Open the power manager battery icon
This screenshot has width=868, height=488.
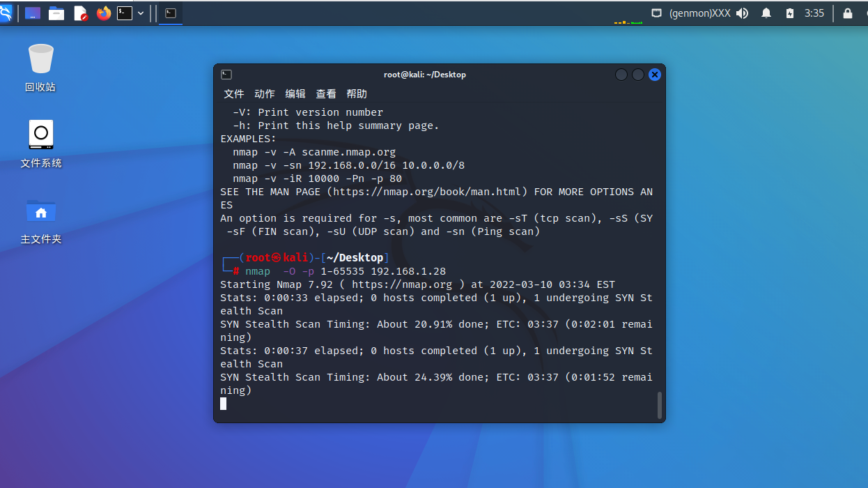coord(789,13)
